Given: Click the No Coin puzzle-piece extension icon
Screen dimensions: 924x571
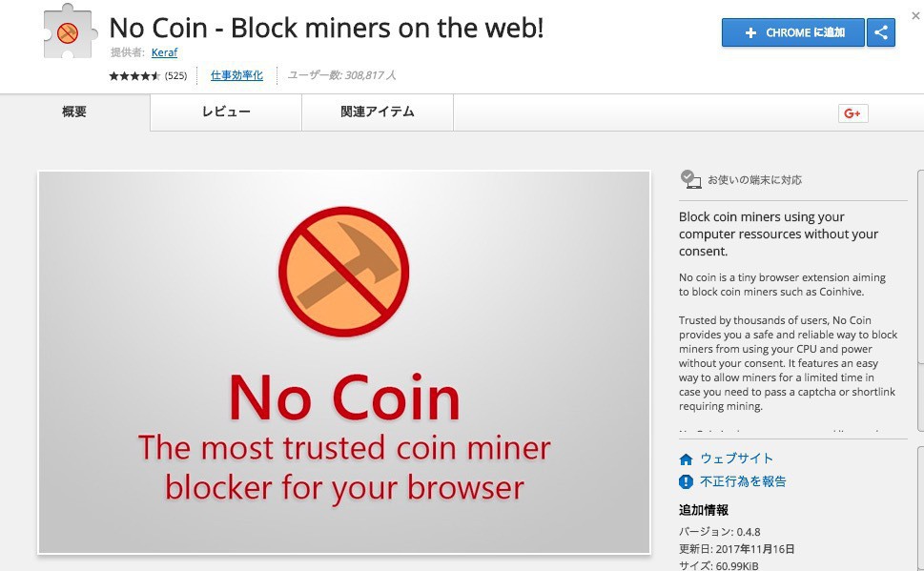Looking at the screenshot, I should pos(69,31).
